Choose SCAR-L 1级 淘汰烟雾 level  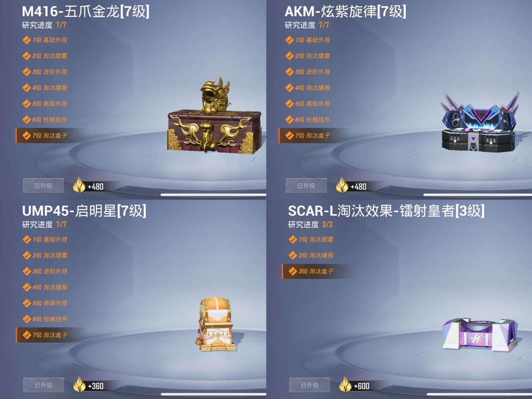[311, 239]
